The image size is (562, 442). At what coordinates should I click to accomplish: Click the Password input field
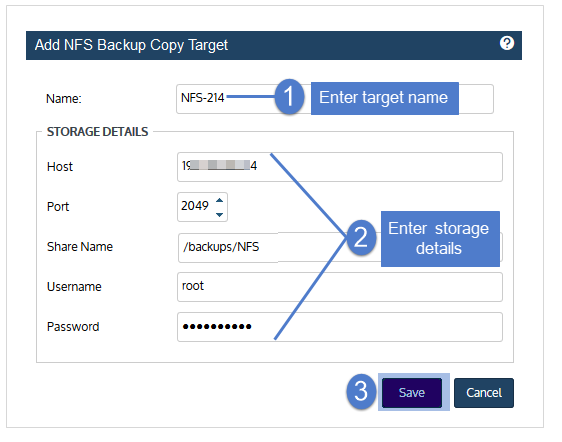tap(340, 327)
